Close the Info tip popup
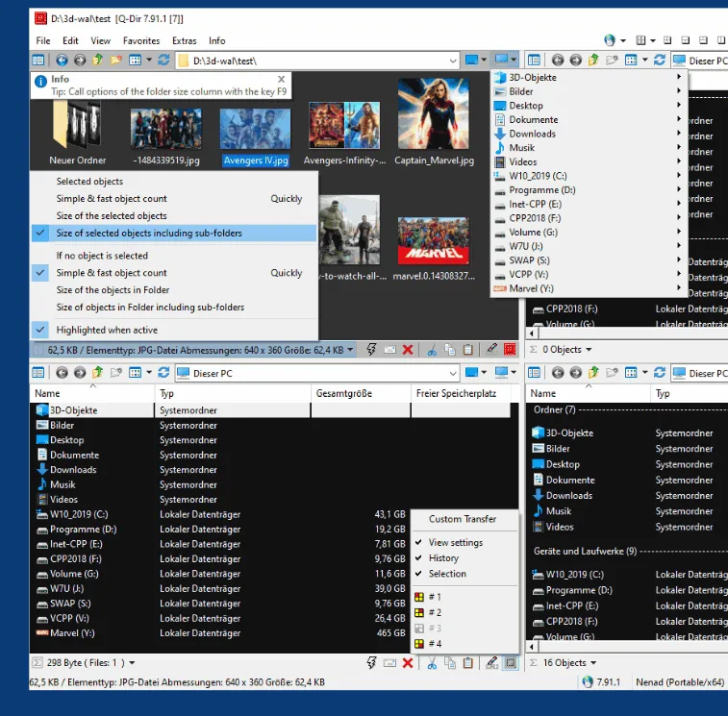The width and height of the screenshot is (728, 716). (281, 79)
